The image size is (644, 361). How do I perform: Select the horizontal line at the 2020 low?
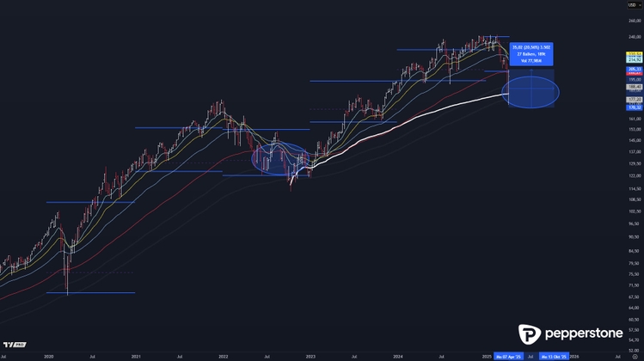tap(91, 293)
